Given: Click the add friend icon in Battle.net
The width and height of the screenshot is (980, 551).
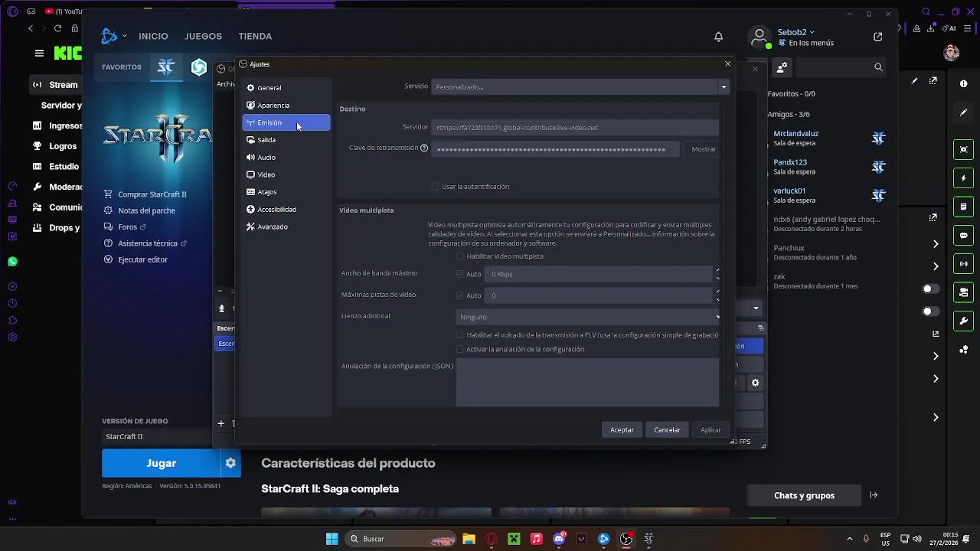Looking at the screenshot, I should tap(782, 67).
